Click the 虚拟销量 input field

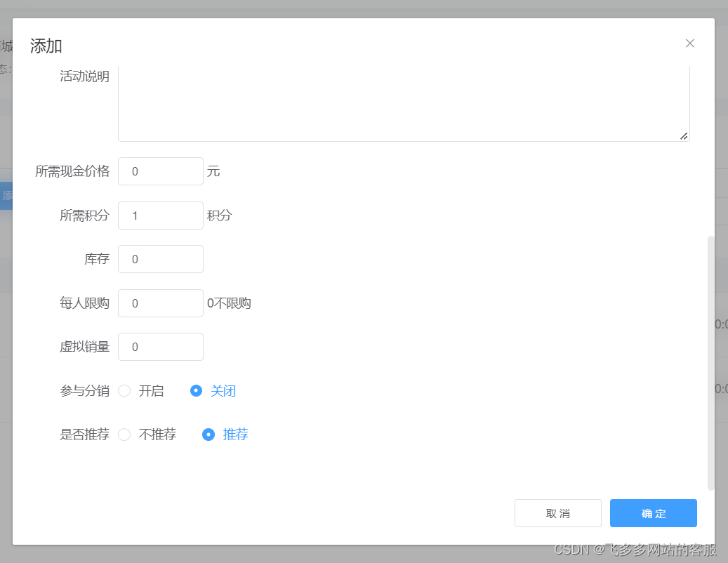(161, 347)
